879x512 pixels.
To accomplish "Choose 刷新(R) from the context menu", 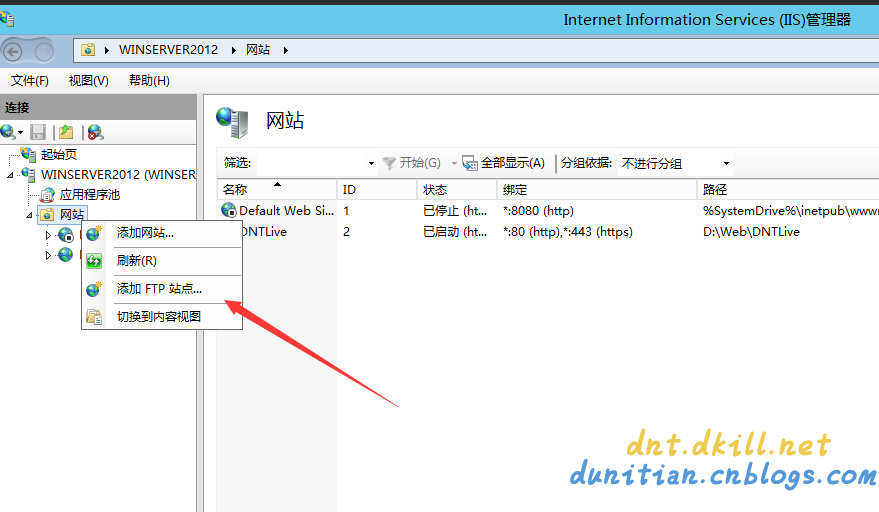I will [162, 261].
